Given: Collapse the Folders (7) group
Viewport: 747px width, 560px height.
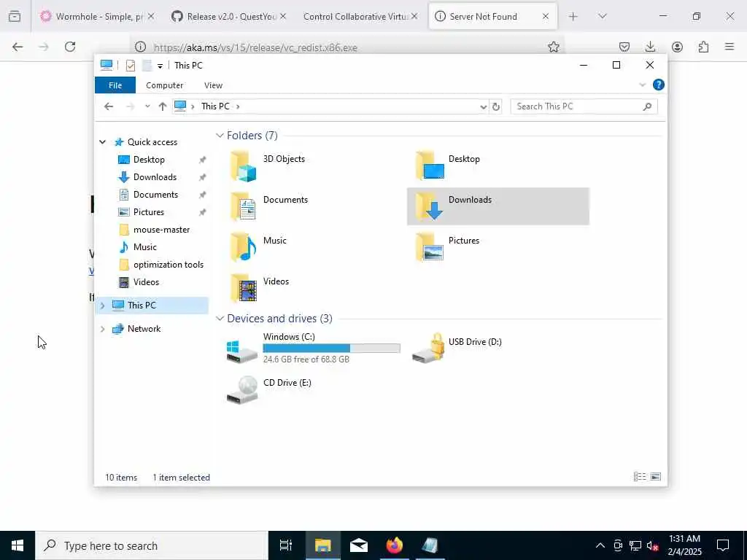Looking at the screenshot, I should pyautogui.click(x=220, y=136).
